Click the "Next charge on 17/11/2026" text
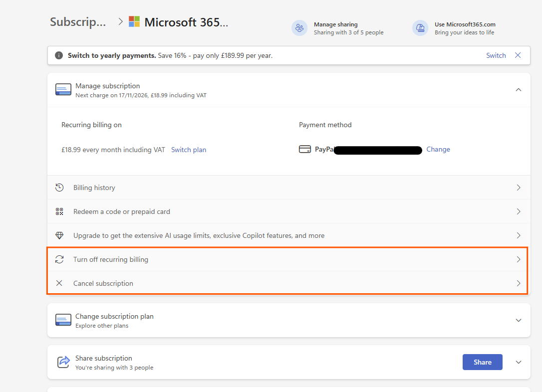The height and width of the screenshot is (392, 542). tap(141, 95)
